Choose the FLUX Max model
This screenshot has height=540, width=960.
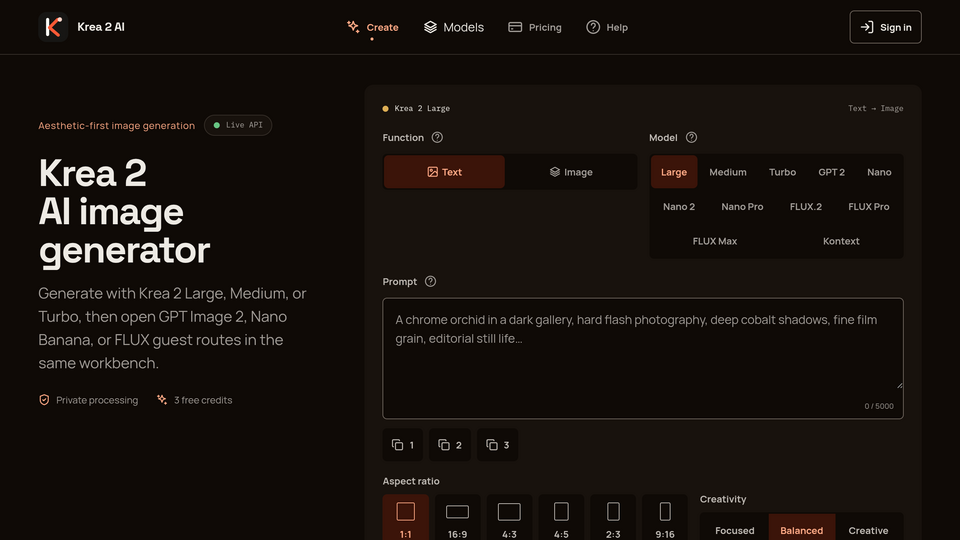point(715,241)
